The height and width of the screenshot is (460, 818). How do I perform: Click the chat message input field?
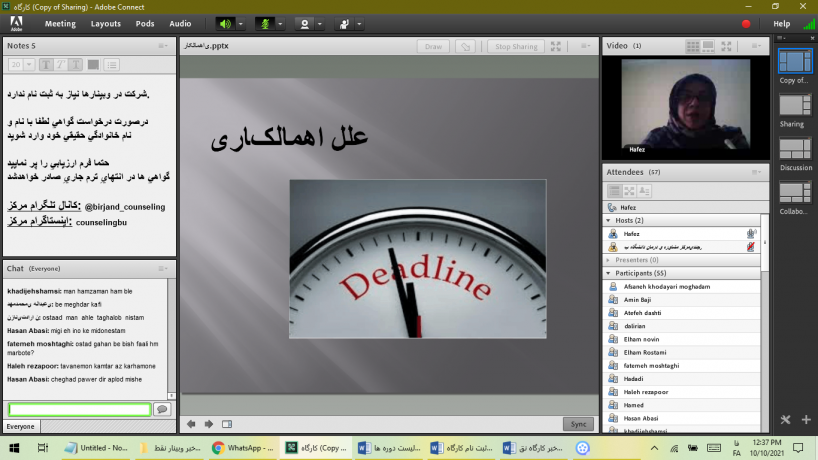[79, 409]
